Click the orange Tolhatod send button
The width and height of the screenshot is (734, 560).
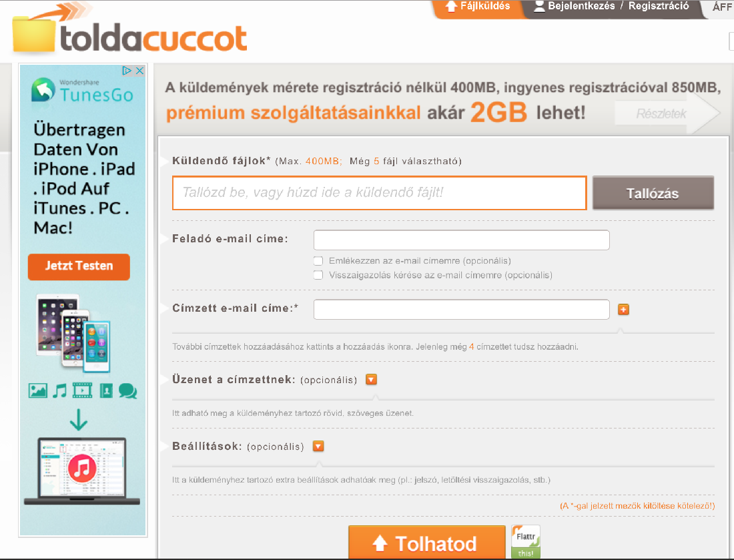(426, 542)
